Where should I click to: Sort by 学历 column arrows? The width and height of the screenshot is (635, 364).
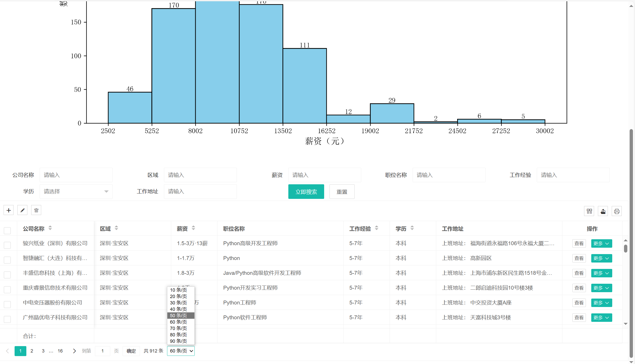(x=412, y=228)
